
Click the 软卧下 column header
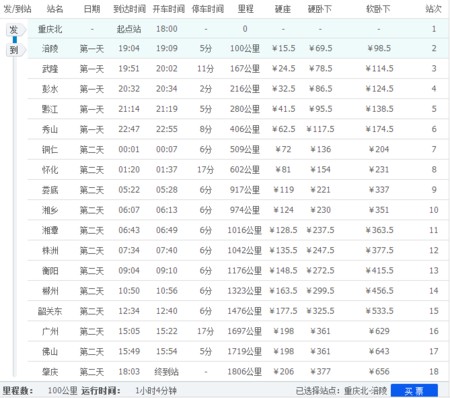click(x=378, y=9)
